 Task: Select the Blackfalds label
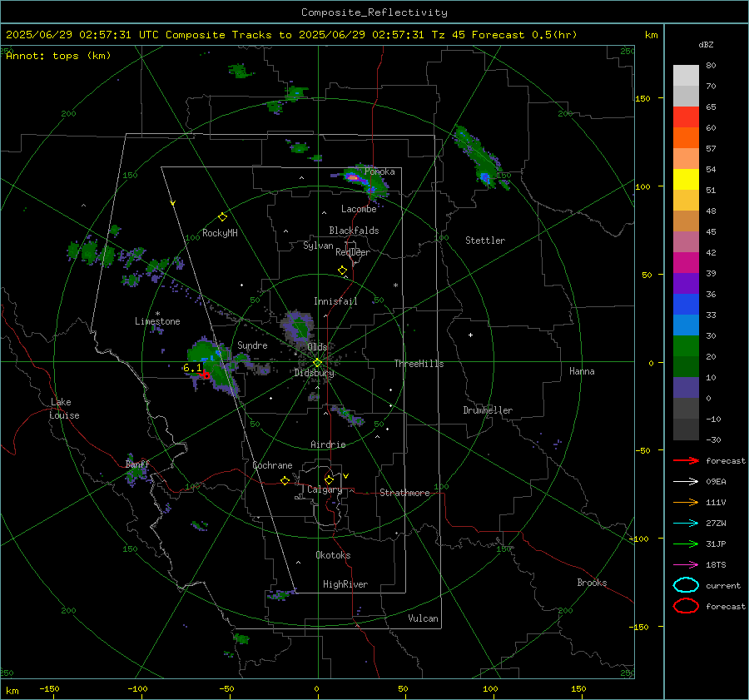tap(354, 231)
